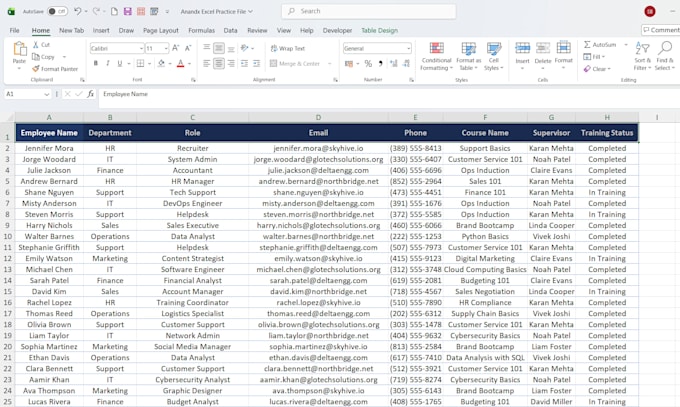Click Merge & Center button
This screenshot has height=407, width=680.
tap(295, 64)
